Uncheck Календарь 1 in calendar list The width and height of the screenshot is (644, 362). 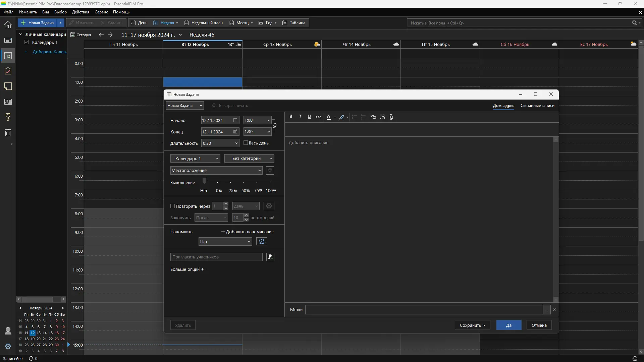pyautogui.click(x=26, y=42)
